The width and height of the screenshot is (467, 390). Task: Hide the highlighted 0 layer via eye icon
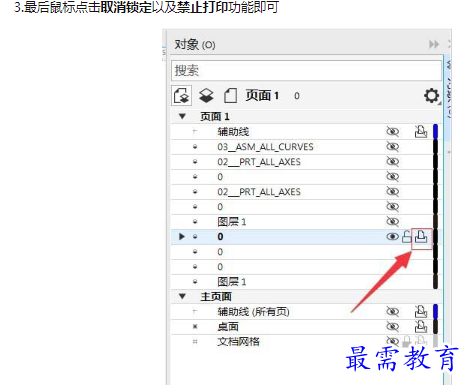[392, 237]
